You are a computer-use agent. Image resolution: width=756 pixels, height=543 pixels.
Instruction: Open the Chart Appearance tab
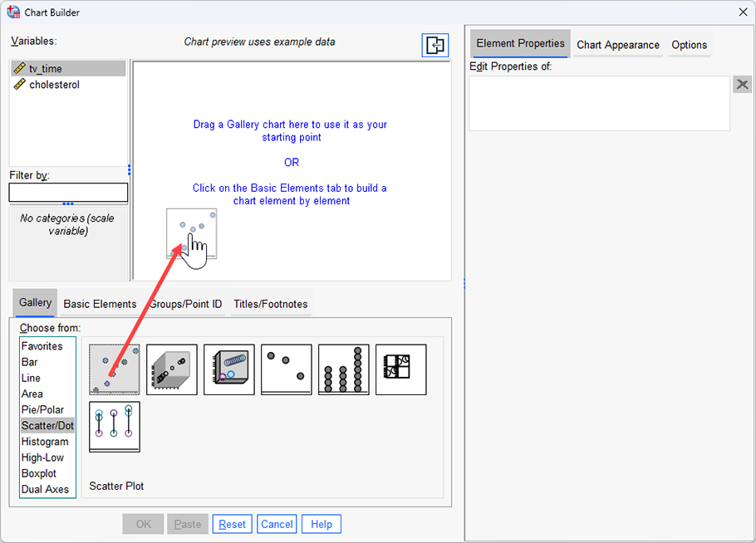pos(617,45)
